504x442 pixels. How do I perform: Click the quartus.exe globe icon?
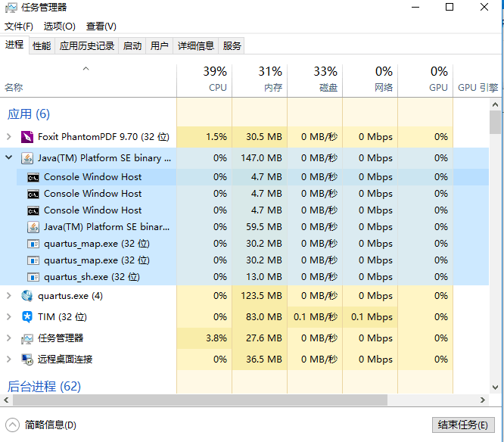click(27, 296)
